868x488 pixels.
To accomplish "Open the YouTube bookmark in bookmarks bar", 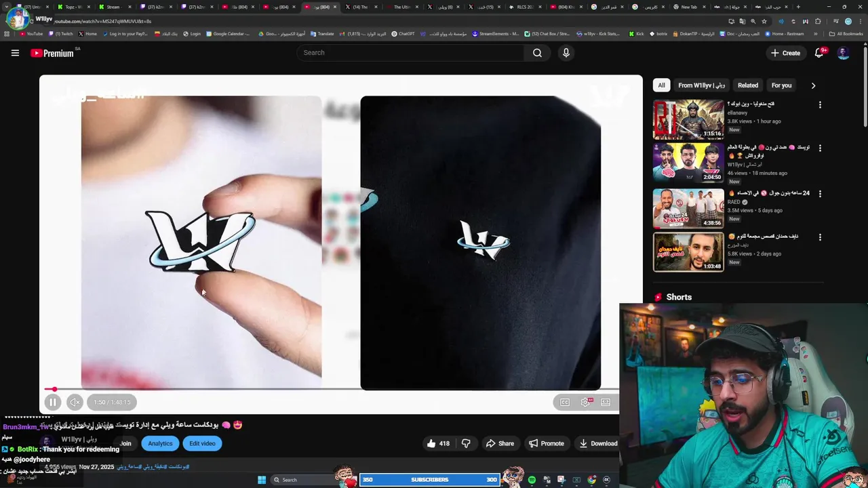I will [31, 34].
